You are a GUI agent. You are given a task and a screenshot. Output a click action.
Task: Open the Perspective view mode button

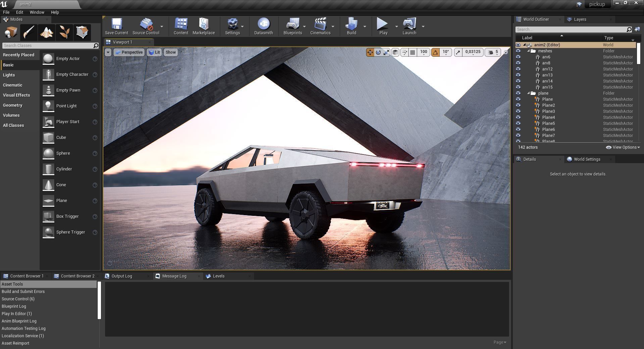[129, 52]
